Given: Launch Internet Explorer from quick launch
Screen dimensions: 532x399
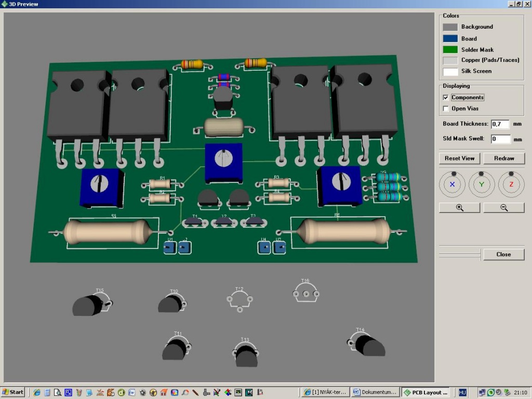Looking at the screenshot, I should click(37, 393).
